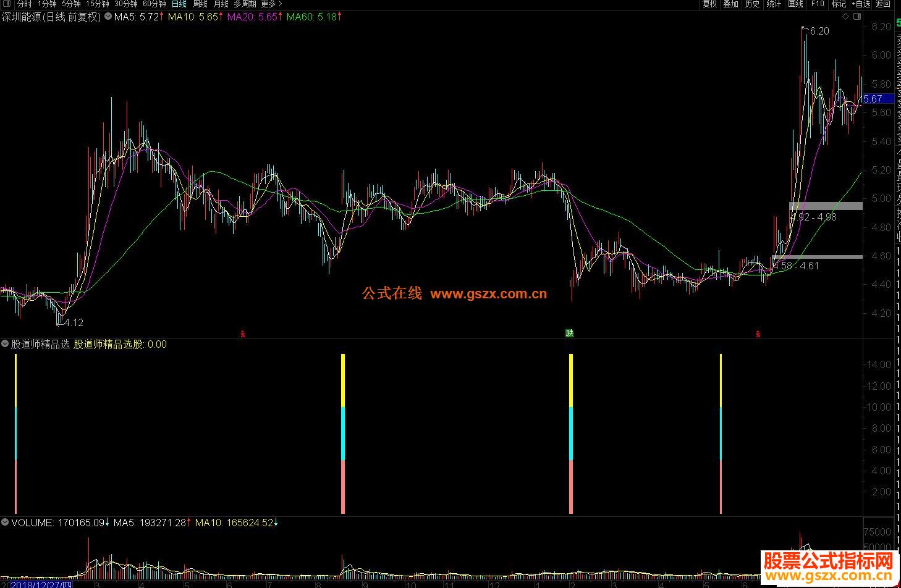Select the 日线 daily chart tab

[179, 4]
